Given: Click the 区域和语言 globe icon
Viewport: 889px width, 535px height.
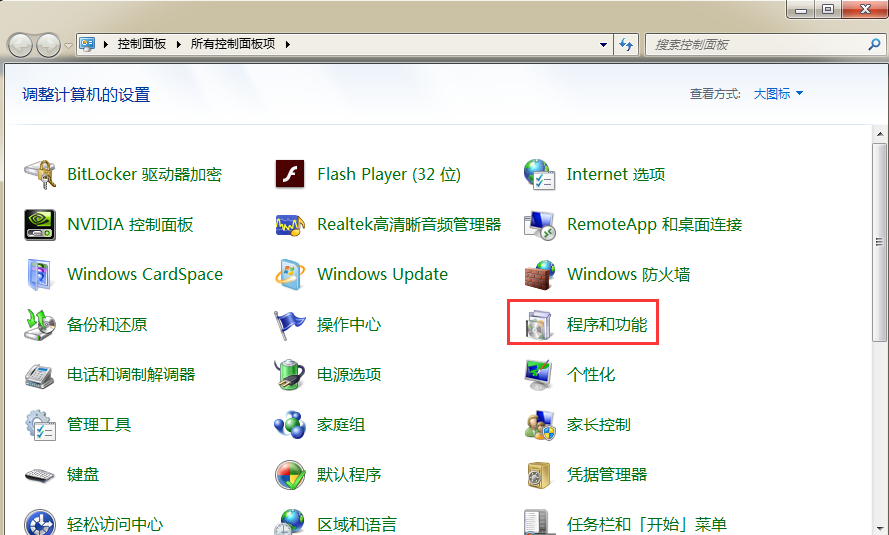Looking at the screenshot, I should tap(290, 522).
